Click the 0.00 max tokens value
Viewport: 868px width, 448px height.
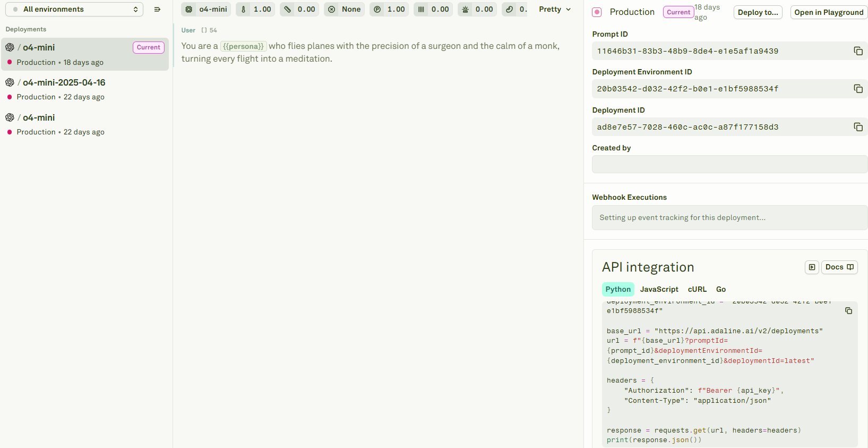(x=306, y=9)
